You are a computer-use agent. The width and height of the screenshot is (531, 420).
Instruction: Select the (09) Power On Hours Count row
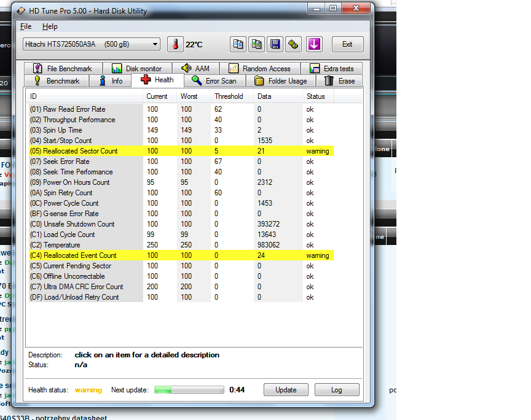(181, 182)
